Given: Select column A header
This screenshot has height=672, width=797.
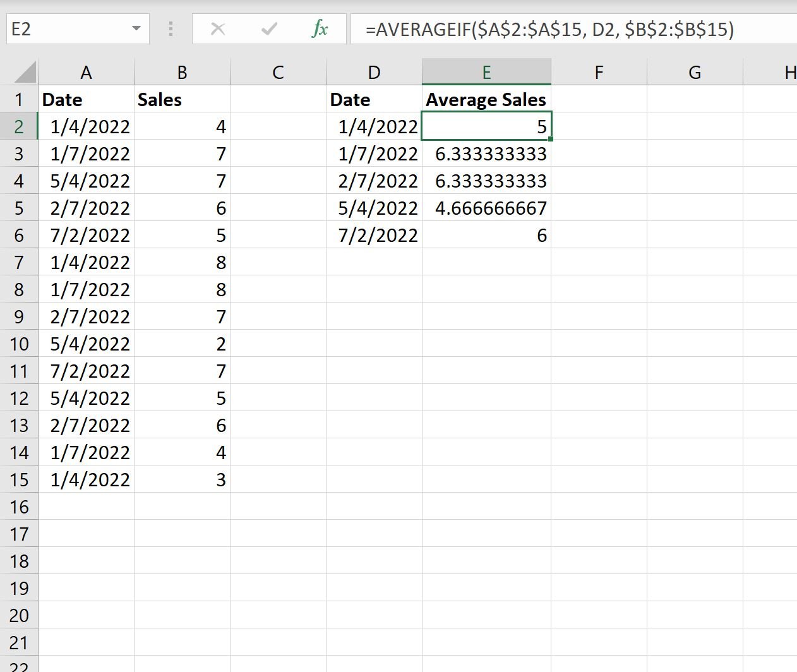Looking at the screenshot, I should [86, 72].
